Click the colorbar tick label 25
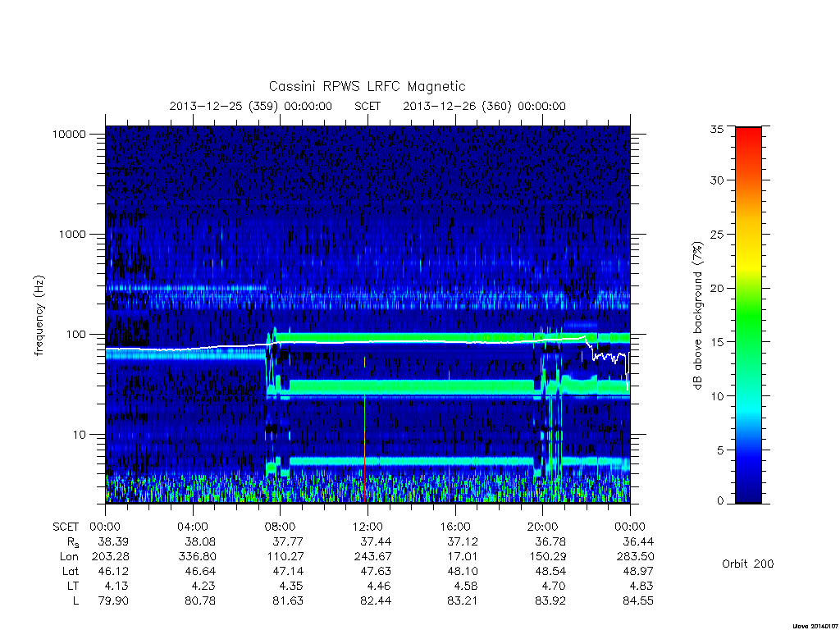Screen dimensions: 840x630 click(x=717, y=235)
